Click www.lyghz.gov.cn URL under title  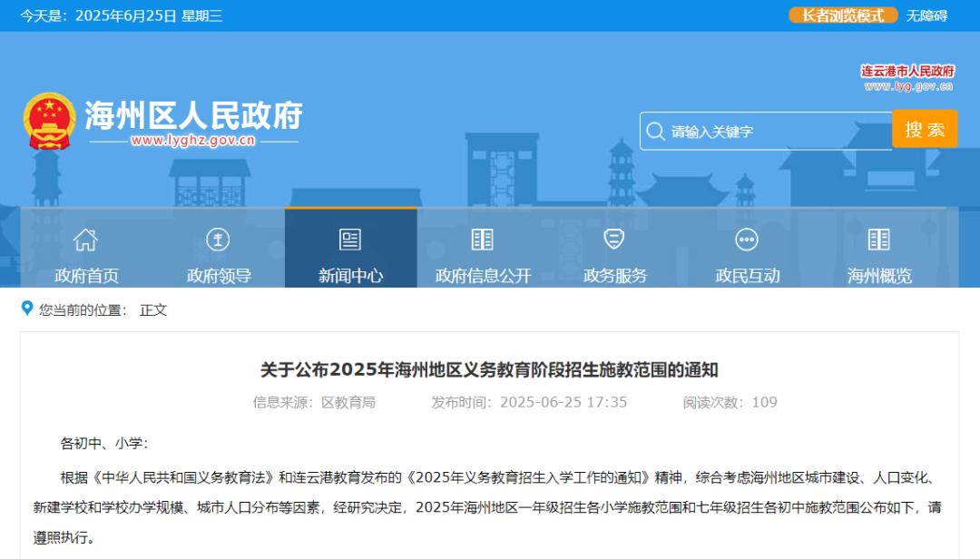(193, 140)
